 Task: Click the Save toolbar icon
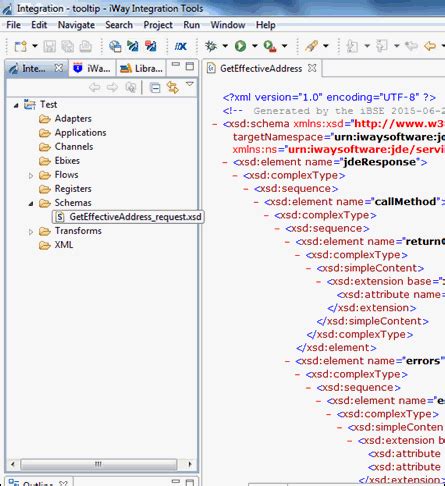tap(49, 46)
